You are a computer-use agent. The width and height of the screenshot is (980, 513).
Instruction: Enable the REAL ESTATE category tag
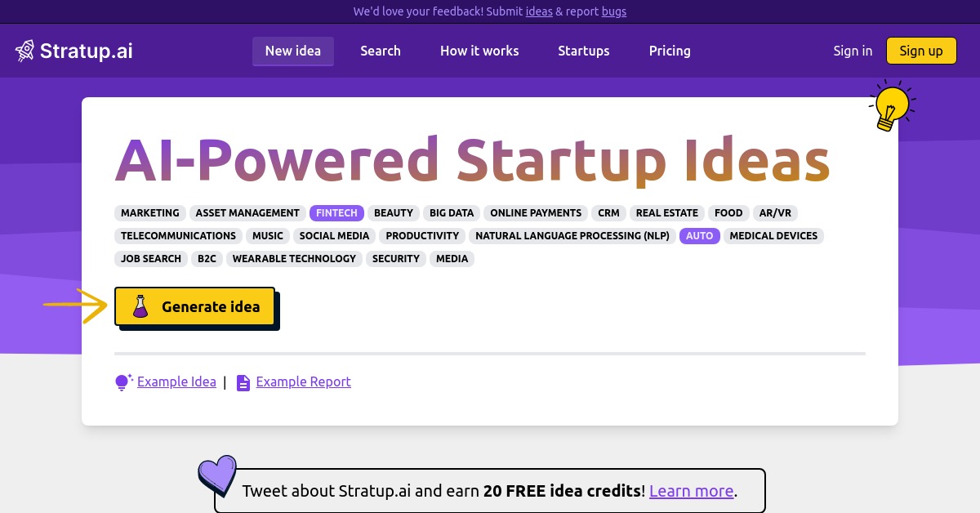pos(667,212)
